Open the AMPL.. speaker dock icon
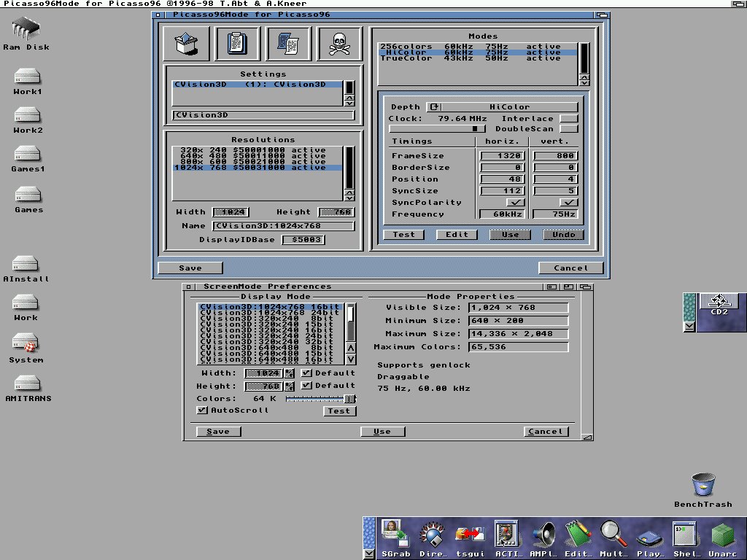Image resolution: width=747 pixels, height=560 pixels. click(543, 539)
